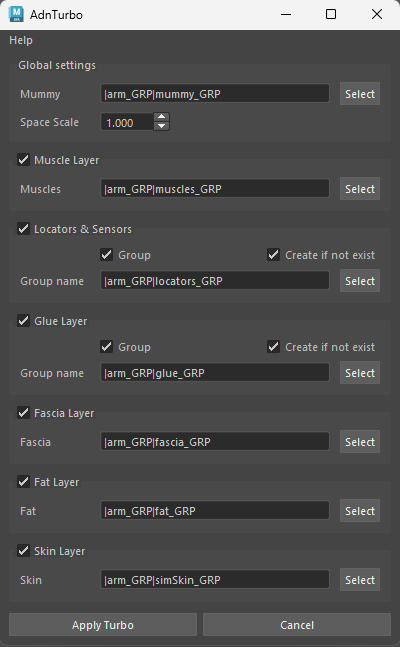Click the Apply Turbo button

[x=103, y=625]
